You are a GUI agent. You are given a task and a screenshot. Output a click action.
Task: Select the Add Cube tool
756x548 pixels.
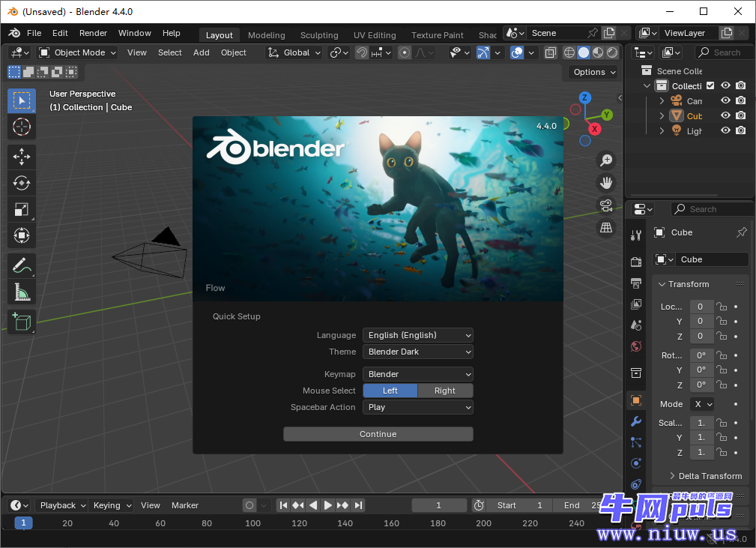(22, 322)
